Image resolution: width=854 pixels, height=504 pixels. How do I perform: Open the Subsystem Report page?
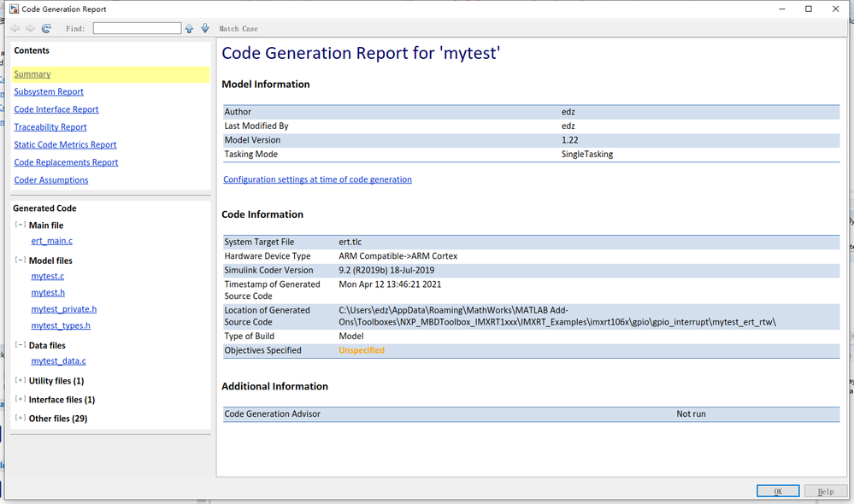pyautogui.click(x=49, y=91)
